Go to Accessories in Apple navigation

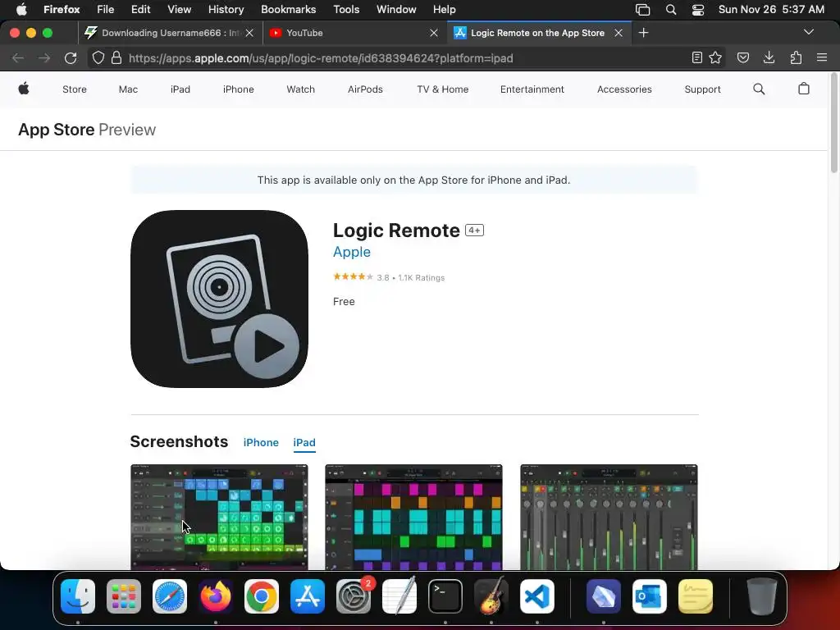coord(624,89)
